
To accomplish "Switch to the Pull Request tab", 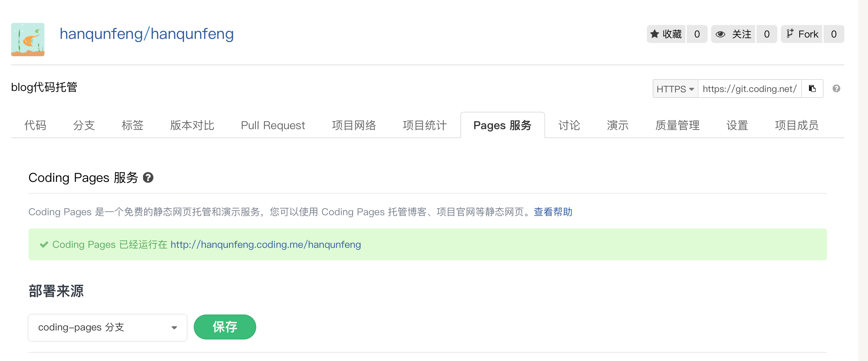I will [273, 125].
